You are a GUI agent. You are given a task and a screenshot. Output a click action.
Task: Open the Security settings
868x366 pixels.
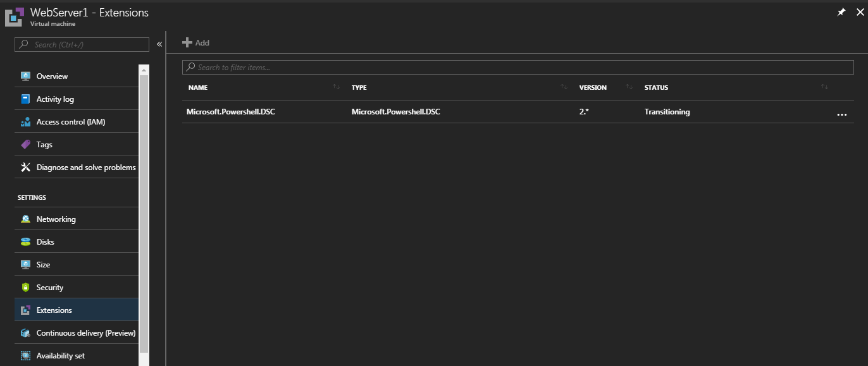point(77,287)
